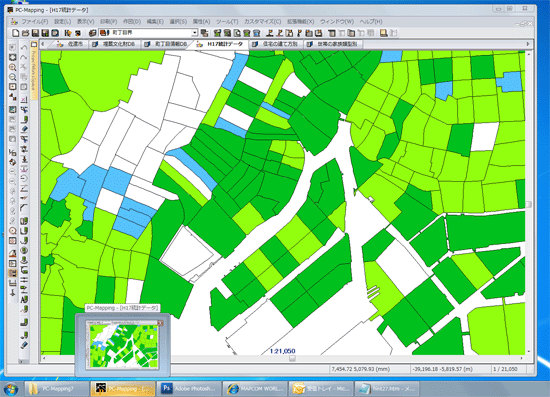
Task: Click the PC-Mapping preview thumbnail
Action: pos(122,345)
